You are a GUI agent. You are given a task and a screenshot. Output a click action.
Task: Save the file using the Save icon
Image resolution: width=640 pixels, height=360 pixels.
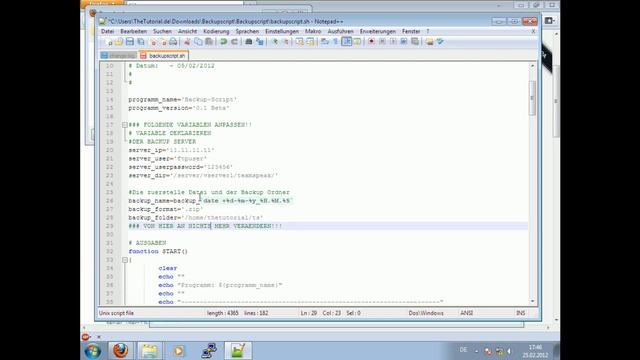click(x=130, y=42)
